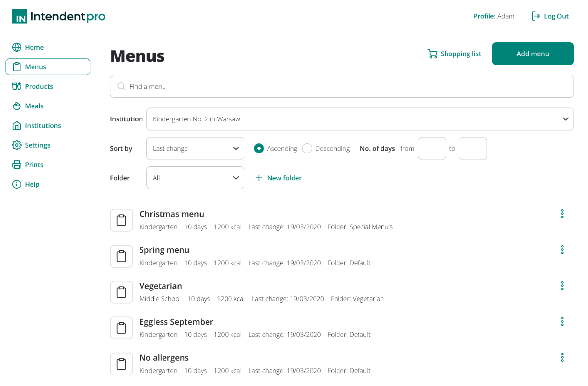Image resolution: width=588 pixels, height=386 pixels.
Task: Open Products from sidebar
Action: (x=39, y=86)
